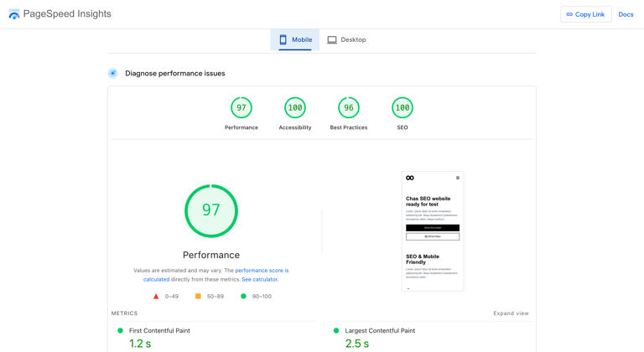Image resolution: width=644 pixels, height=352 pixels.
Task: Click the green dot beside Largest Contentful Paint
Action: tap(336, 331)
